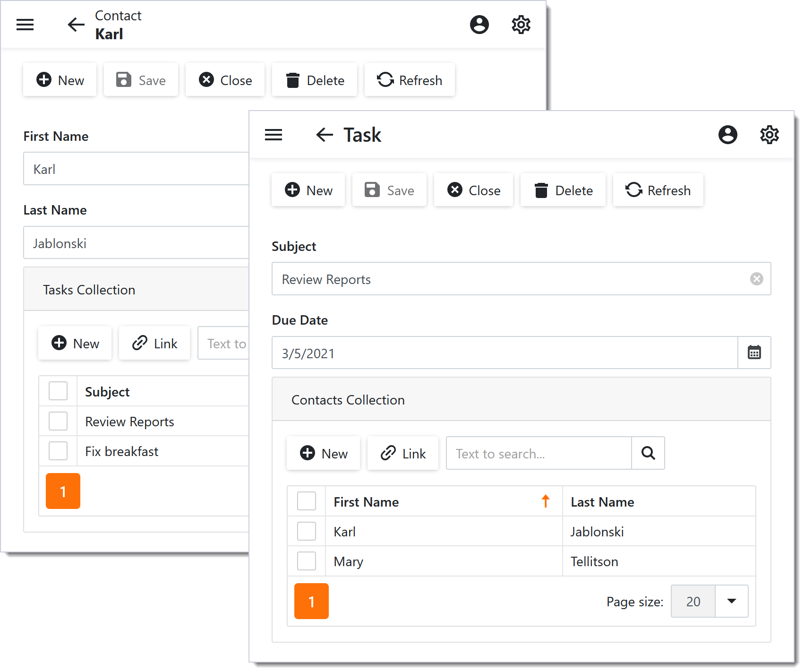Sort contacts by Last Name column
Image resolution: width=804 pixels, height=672 pixels.
pos(602,502)
